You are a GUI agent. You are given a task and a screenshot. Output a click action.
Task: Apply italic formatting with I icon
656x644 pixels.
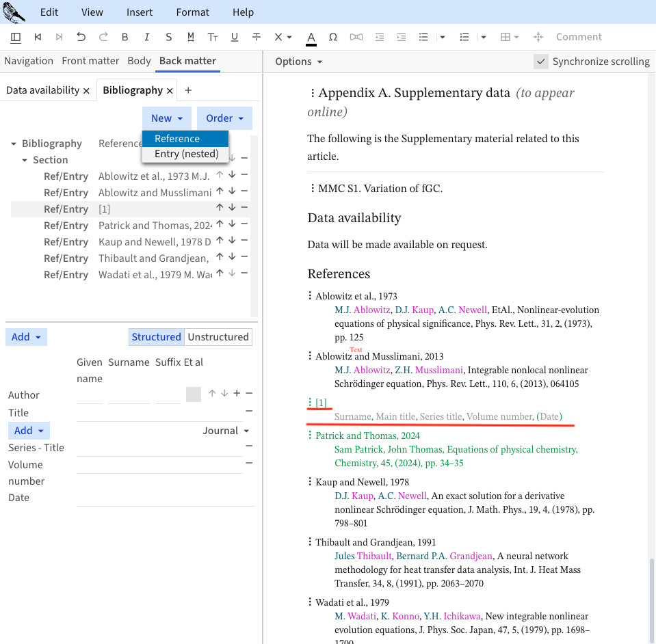(x=146, y=37)
